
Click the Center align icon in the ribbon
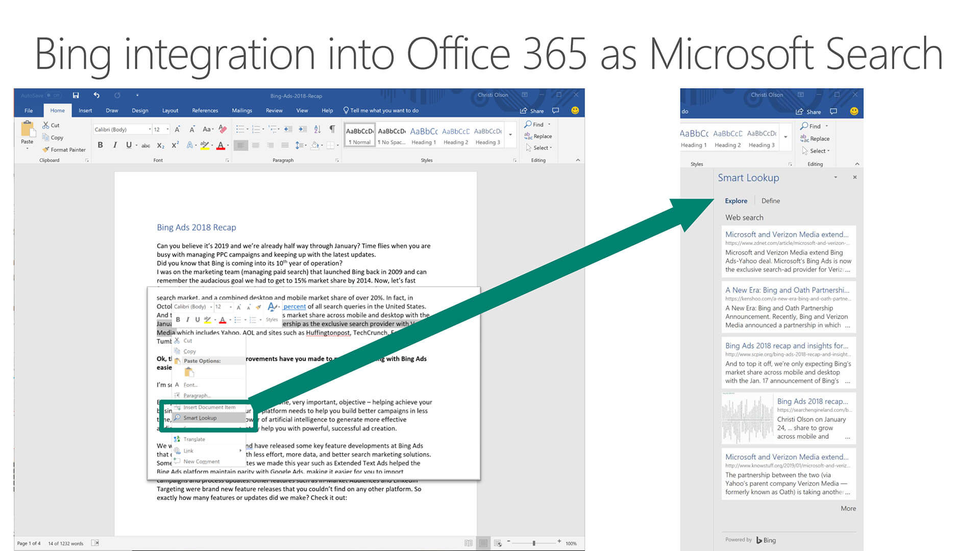(x=256, y=146)
